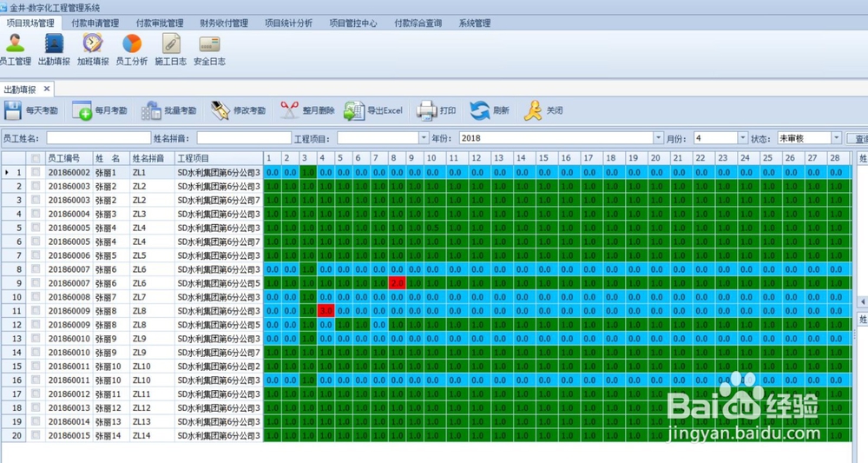Click 刷新 refresh arrows icon
The width and height of the screenshot is (868, 463).
(479, 110)
